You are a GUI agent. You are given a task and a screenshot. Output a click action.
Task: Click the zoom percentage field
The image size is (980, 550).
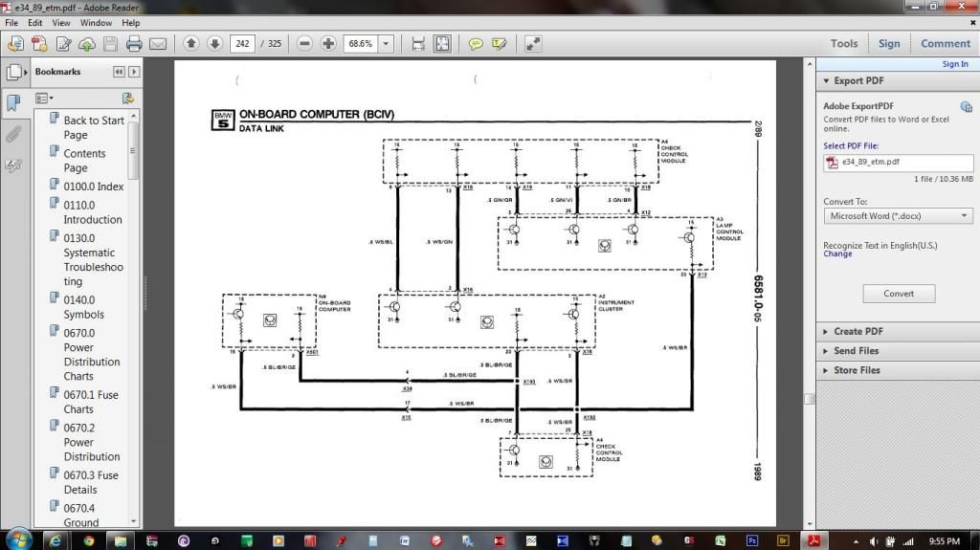[361, 44]
